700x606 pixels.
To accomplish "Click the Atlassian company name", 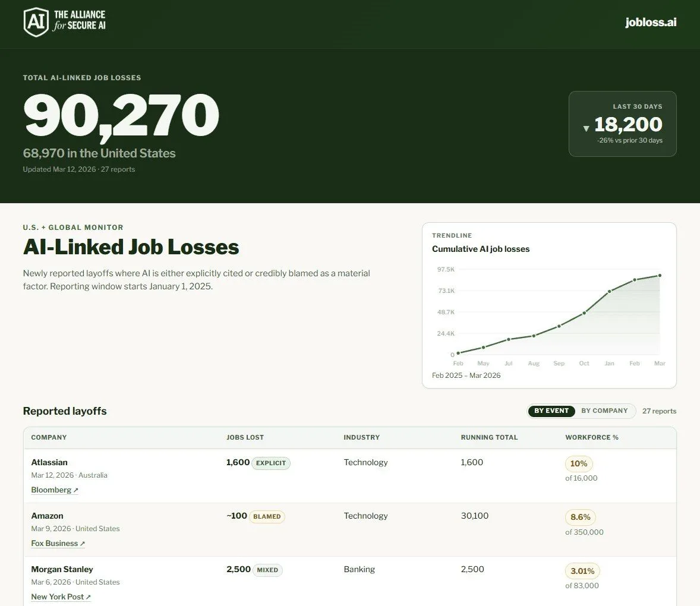I will pos(49,462).
